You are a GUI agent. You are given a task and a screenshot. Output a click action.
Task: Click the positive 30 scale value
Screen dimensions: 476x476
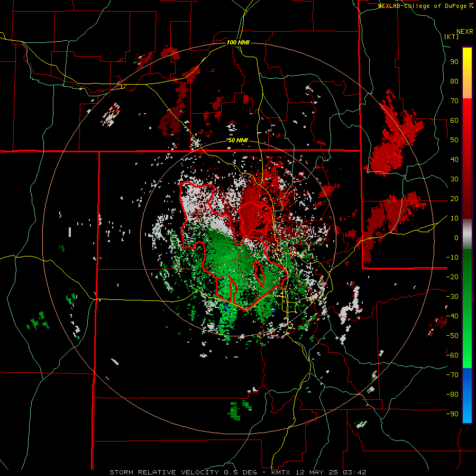454,179
